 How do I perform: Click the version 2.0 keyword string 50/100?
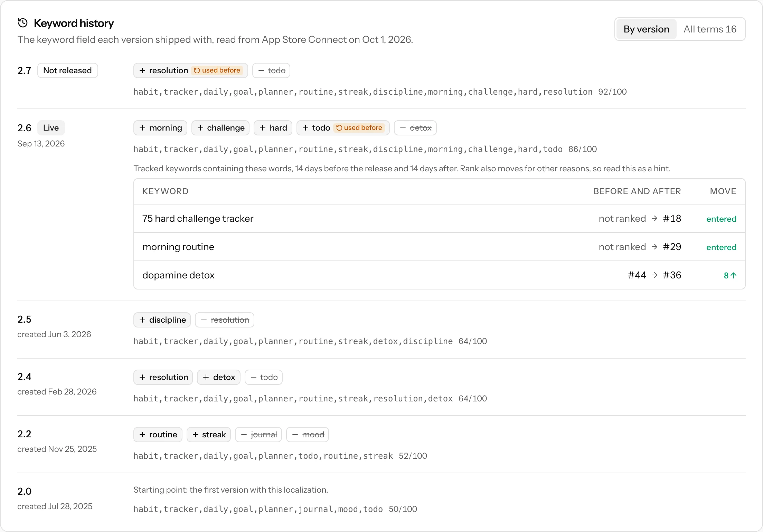275,509
